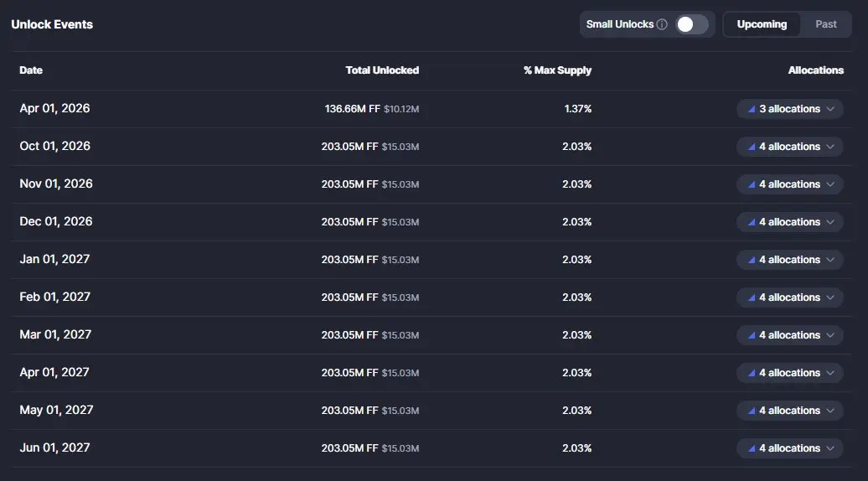Click allocation chart icon for Jun 01, 2027
868x481 pixels.
[751, 448]
